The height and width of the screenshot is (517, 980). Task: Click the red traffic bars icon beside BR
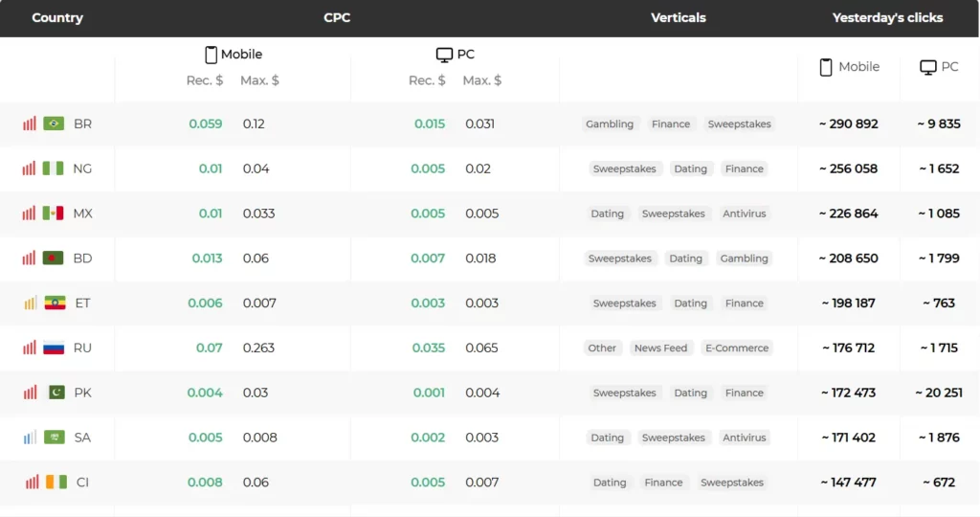tap(30, 124)
